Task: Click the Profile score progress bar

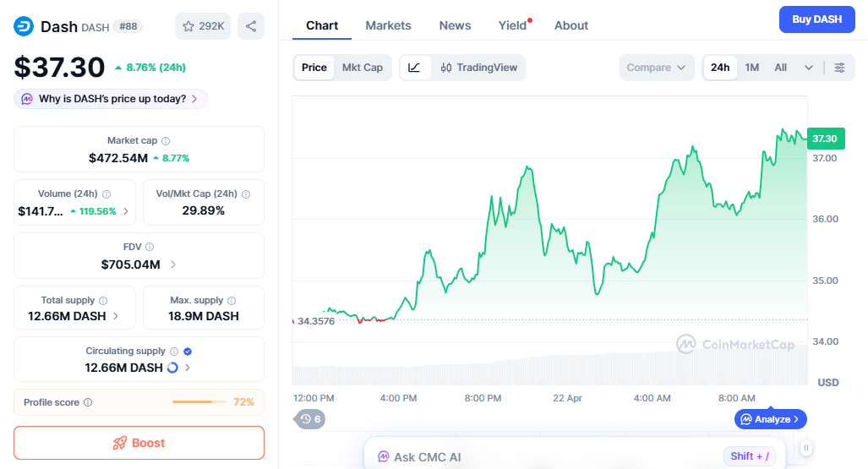Action: coord(199,402)
